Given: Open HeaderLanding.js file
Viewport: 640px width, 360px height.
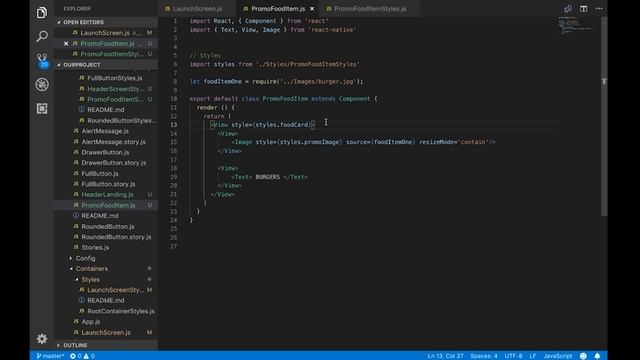Looking at the screenshot, I should tap(106, 195).
